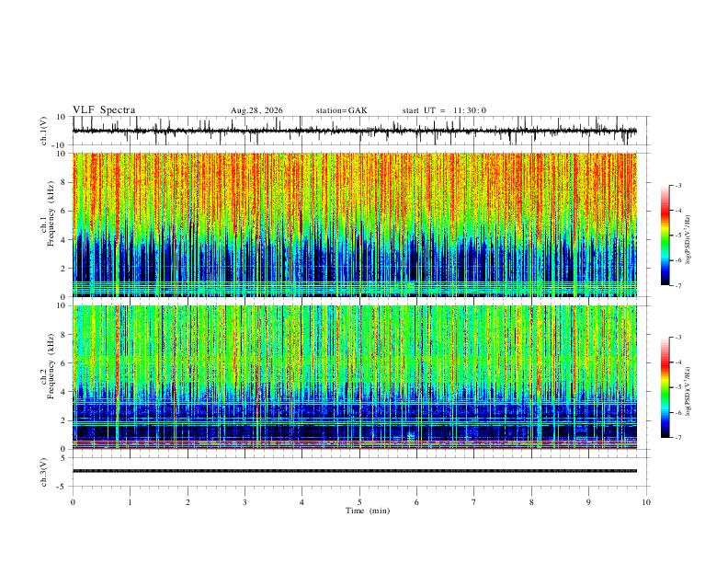Click the 3 minute tick on time axis
Screen dimensions: 728x563
(245, 502)
